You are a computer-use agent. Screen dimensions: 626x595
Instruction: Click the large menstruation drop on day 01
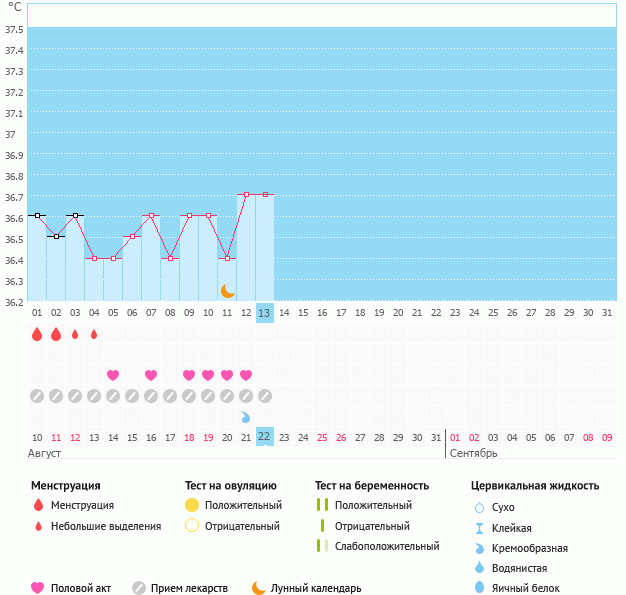tap(37, 334)
